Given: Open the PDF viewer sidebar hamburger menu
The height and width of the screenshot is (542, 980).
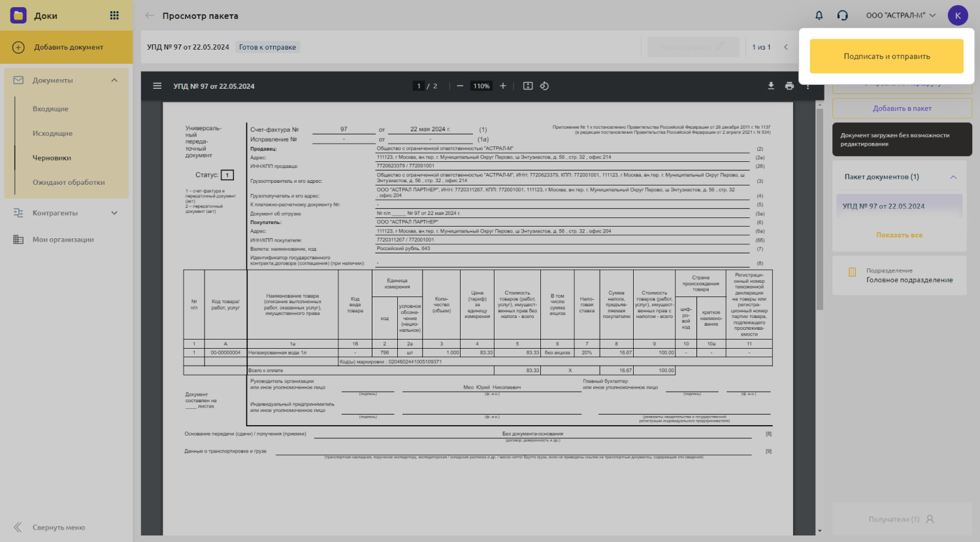Looking at the screenshot, I should coord(157,86).
